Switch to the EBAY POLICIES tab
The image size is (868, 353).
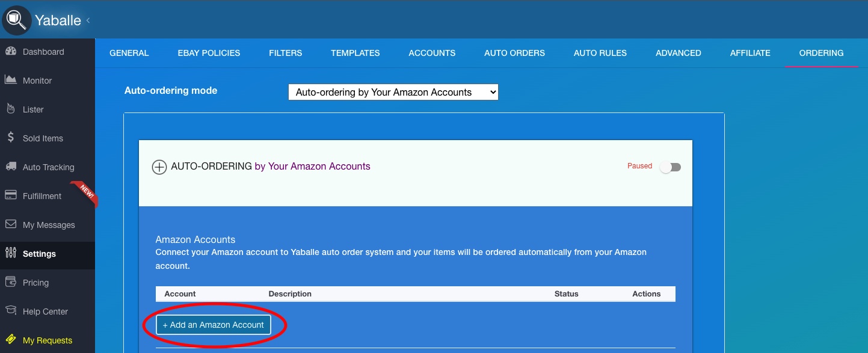point(209,53)
